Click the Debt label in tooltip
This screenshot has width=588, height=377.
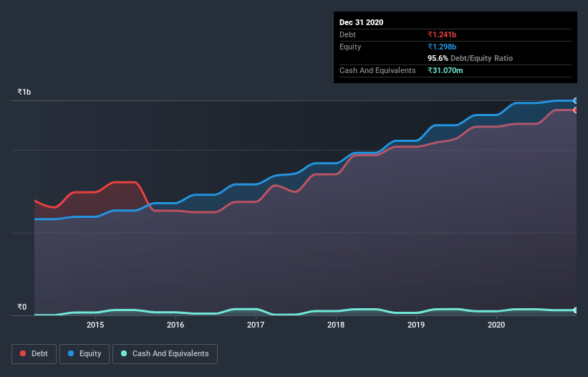[x=347, y=34]
